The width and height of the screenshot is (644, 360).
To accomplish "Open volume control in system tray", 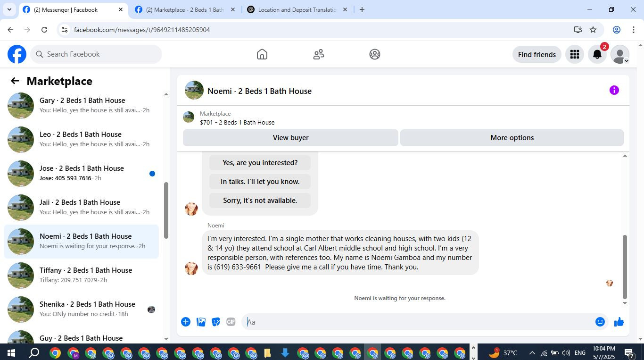I will tap(566, 352).
